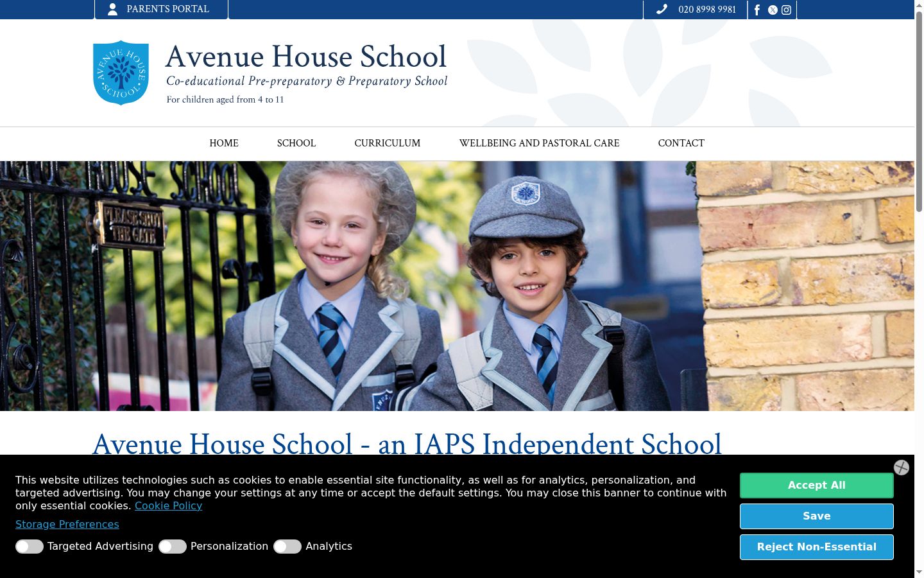Call phone number 020 8998 9981
924x578 pixels.
point(707,10)
